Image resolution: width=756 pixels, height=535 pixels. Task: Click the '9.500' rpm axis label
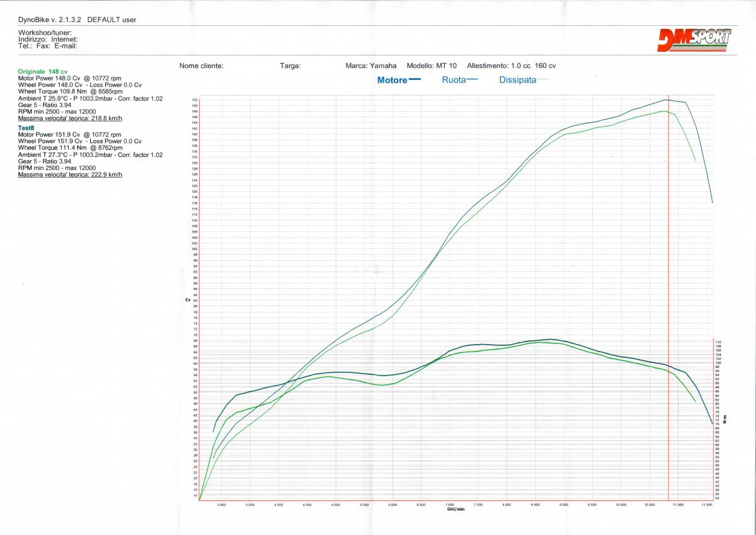click(x=592, y=505)
